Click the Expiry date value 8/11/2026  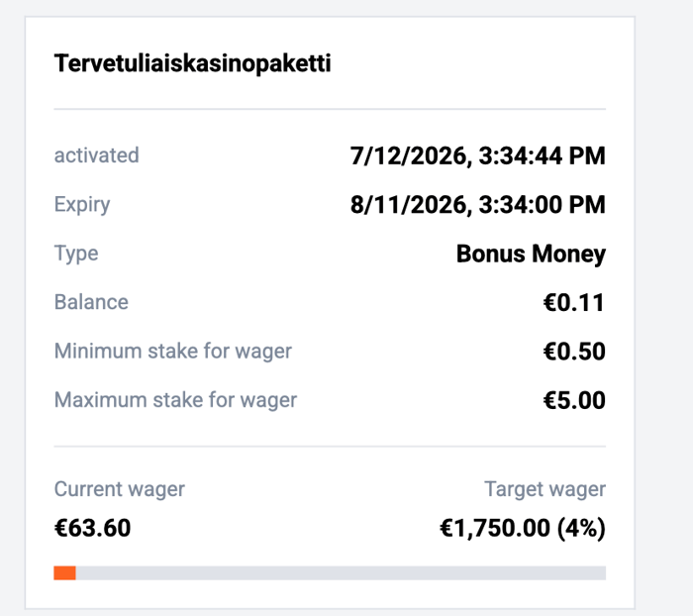477,205
